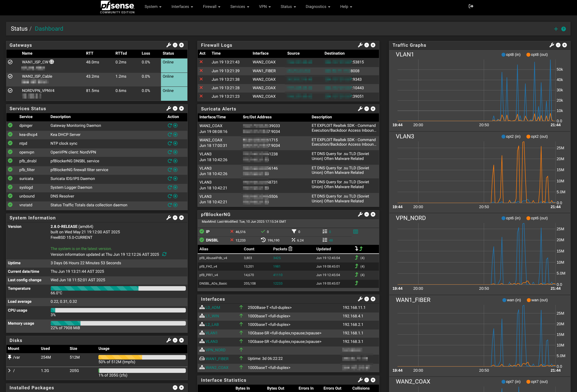577x392 pixels.
Task: Open System Information wrench settings
Action: [169, 218]
